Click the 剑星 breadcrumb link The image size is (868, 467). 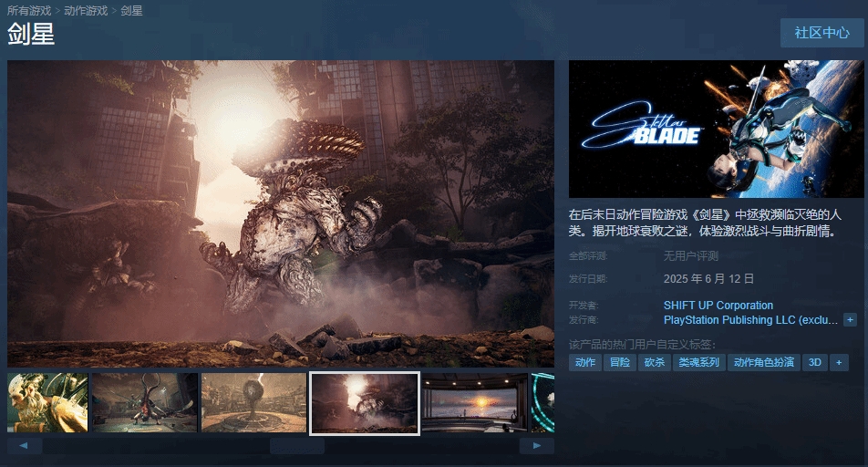click(131, 11)
